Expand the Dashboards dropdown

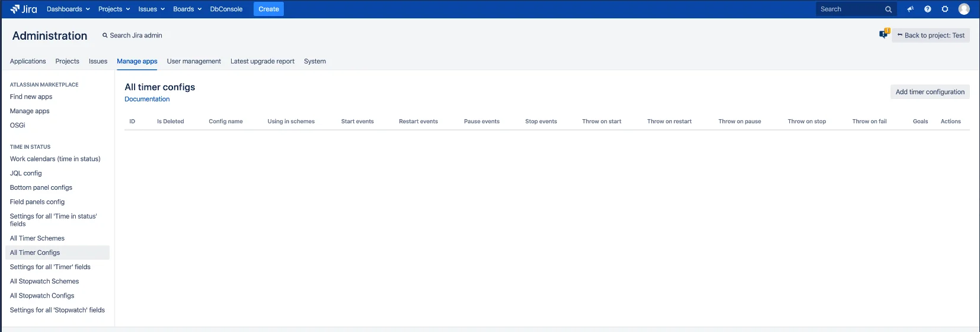(x=68, y=9)
